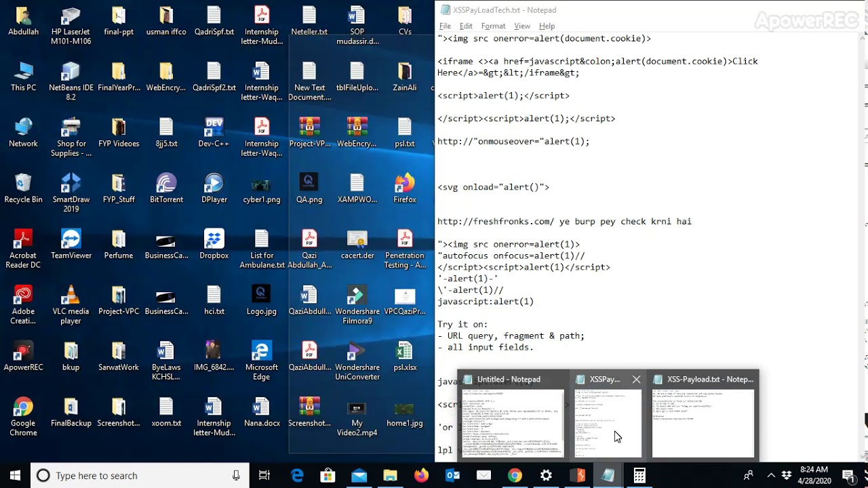Open Microsoft Store from the taskbar

[x=328, y=476]
